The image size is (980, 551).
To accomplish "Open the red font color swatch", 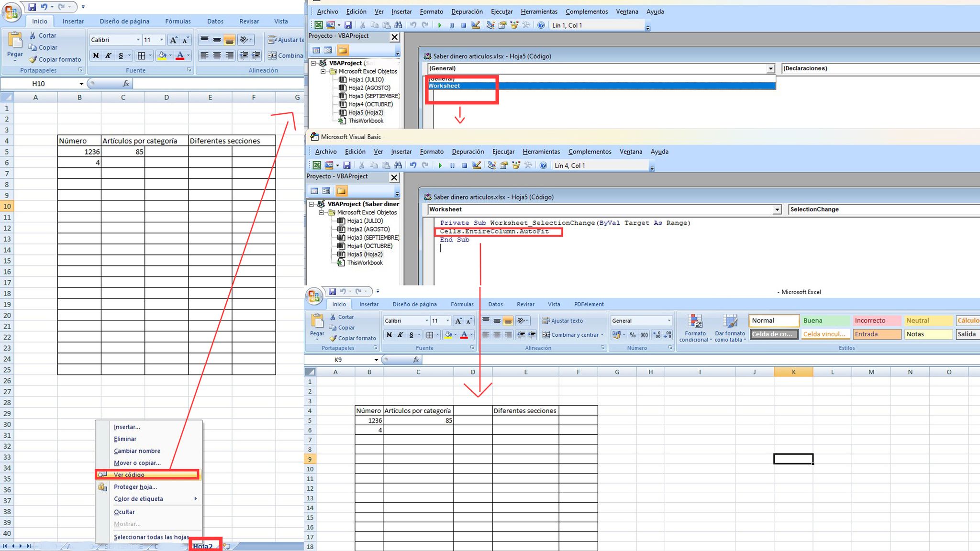I will tap(465, 335).
